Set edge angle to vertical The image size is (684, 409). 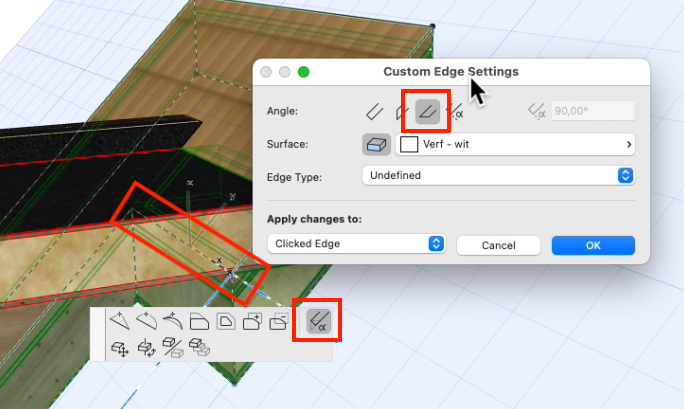point(401,112)
